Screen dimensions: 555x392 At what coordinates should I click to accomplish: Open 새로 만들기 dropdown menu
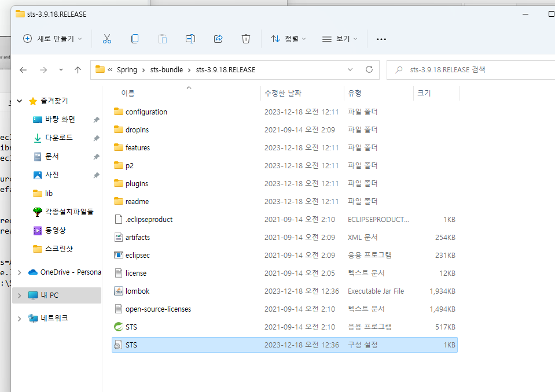tap(52, 39)
